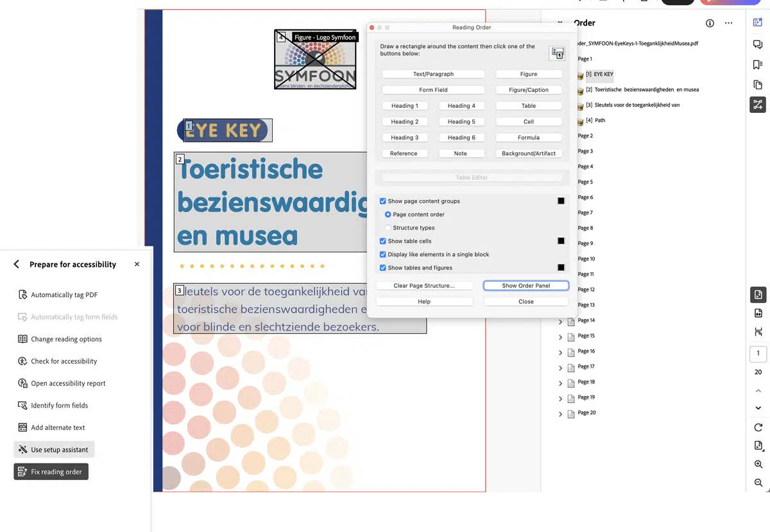
Task: Click the scrolling page display icon
Action: point(758,332)
